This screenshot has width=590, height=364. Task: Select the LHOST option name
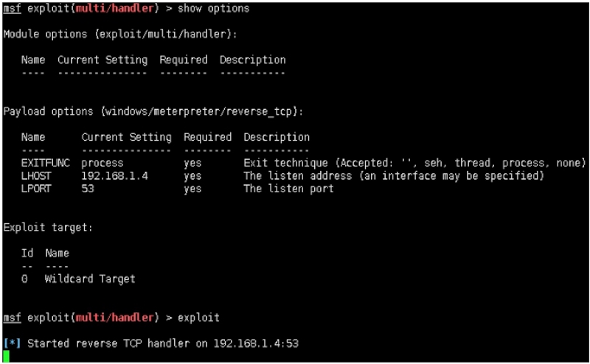(36, 176)
